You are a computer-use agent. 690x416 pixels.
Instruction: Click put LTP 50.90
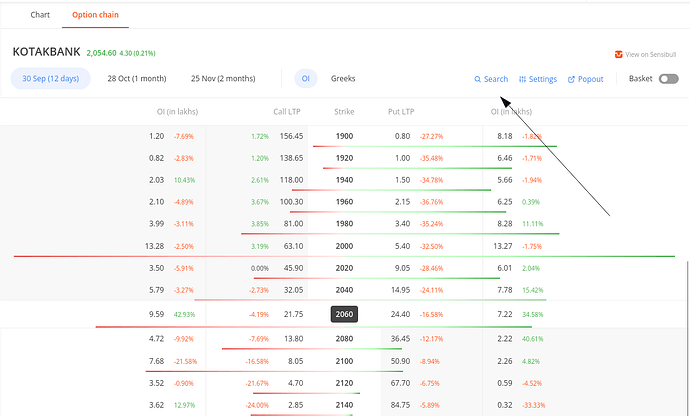pos(400,361)
